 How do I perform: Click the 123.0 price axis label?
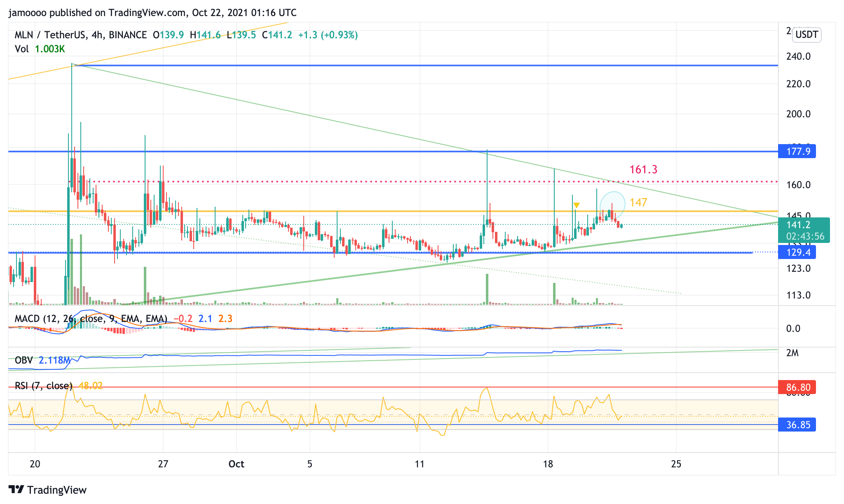798,268
